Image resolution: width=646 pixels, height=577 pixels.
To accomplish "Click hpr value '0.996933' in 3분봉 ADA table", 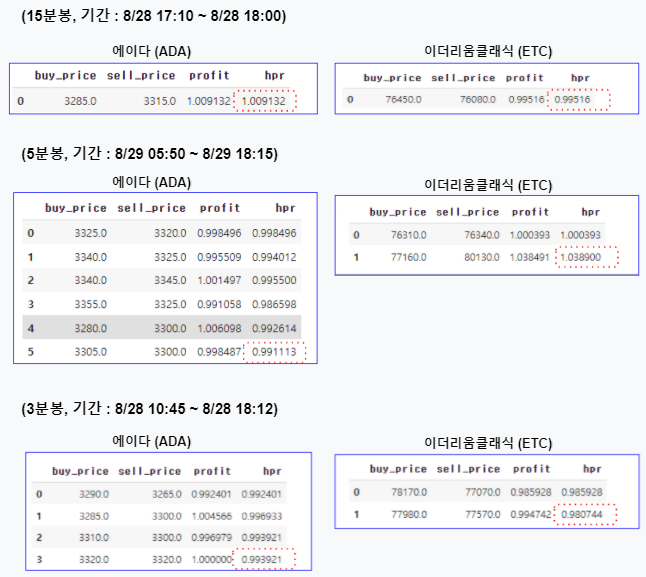I will pos(262,516).
